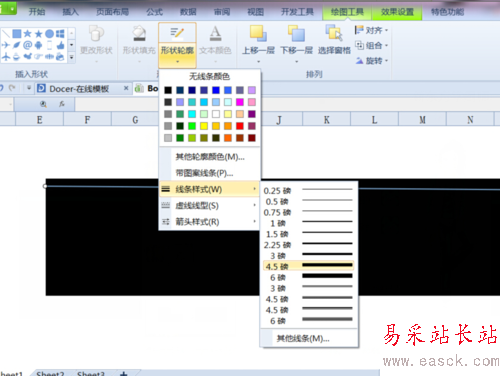Viewport: 500px width, 376px height.
Task: Choose 无线条颜色 option
Action: click(209, 77)
